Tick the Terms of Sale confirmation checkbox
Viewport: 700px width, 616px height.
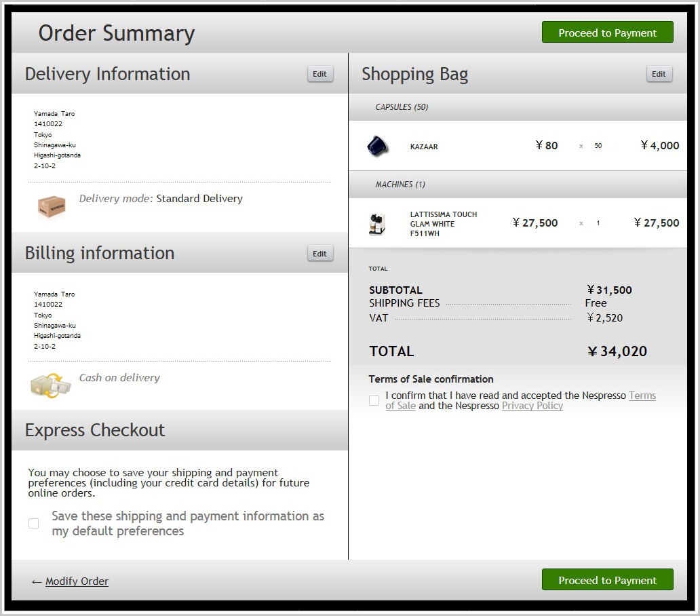pos(374,400)
